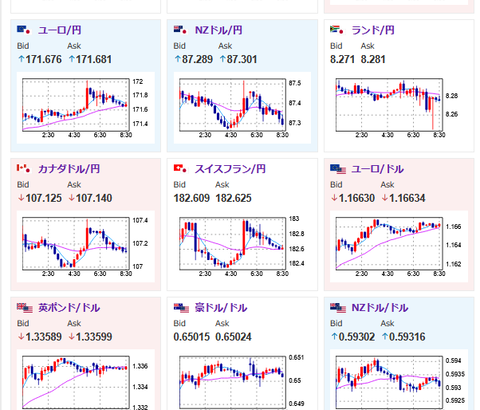Click the UK-US flag icon beside 英ポンド/ドル
Image resolution: width=480 pixels, height=410 pixels.
tap(25, 308)
